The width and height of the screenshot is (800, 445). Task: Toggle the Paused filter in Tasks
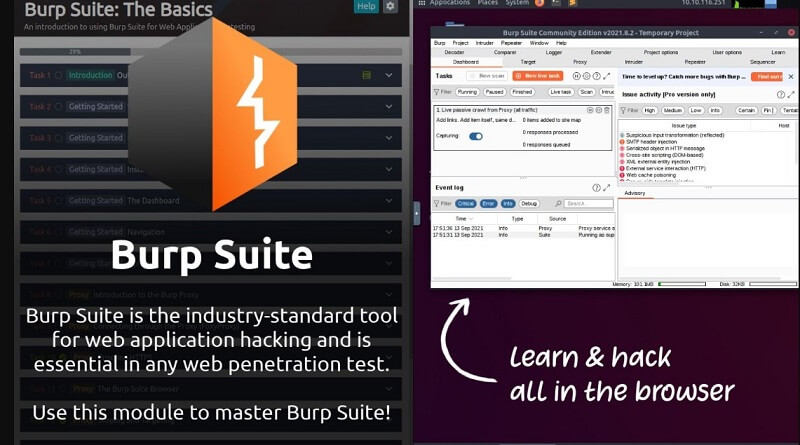click(x=494, y=92)
